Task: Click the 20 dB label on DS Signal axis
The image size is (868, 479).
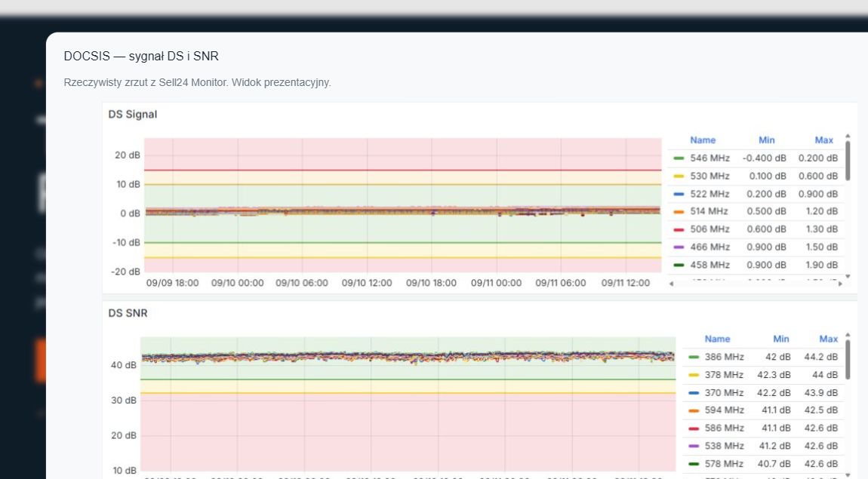Action: (x=128, y=155)
